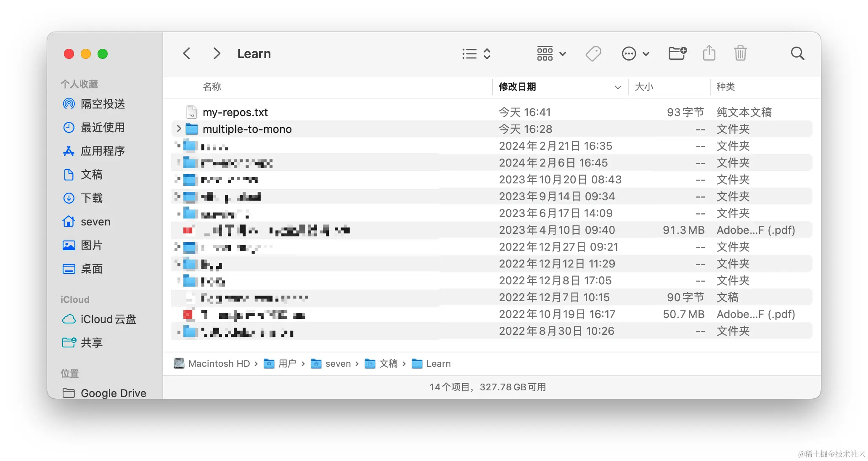Open AirDrop (隔空投送) in sidebar
This screenshot has width=868, height=461.
tap(103, 104)
